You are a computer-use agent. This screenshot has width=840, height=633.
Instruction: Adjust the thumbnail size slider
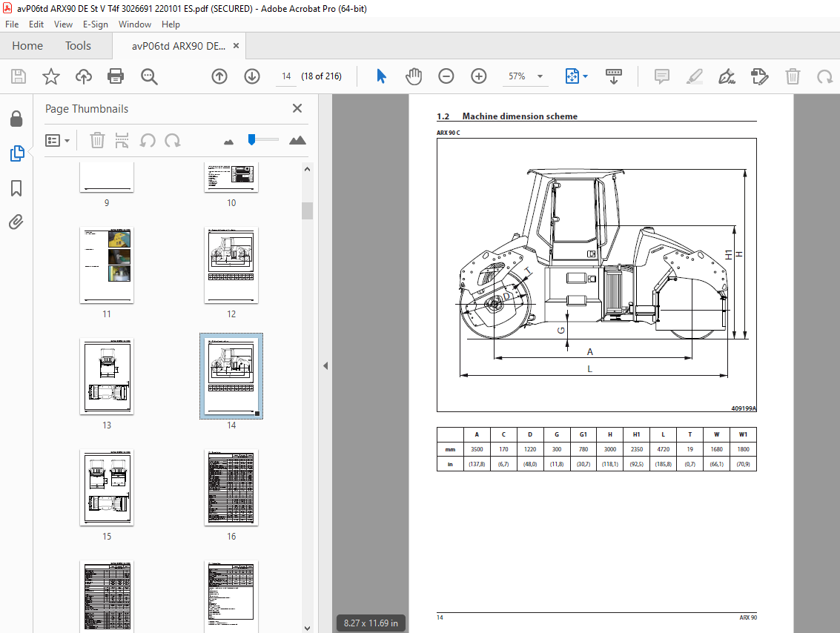tap(252, 140)
